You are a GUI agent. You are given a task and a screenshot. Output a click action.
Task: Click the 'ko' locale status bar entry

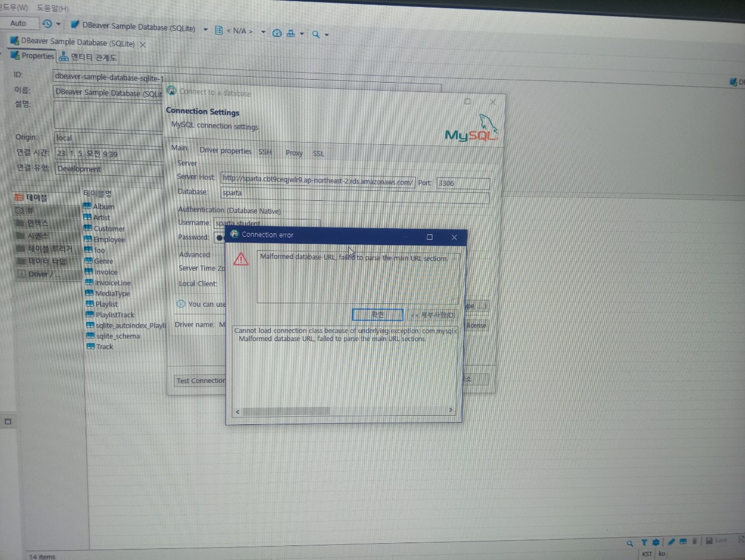[x=662, y=553]
